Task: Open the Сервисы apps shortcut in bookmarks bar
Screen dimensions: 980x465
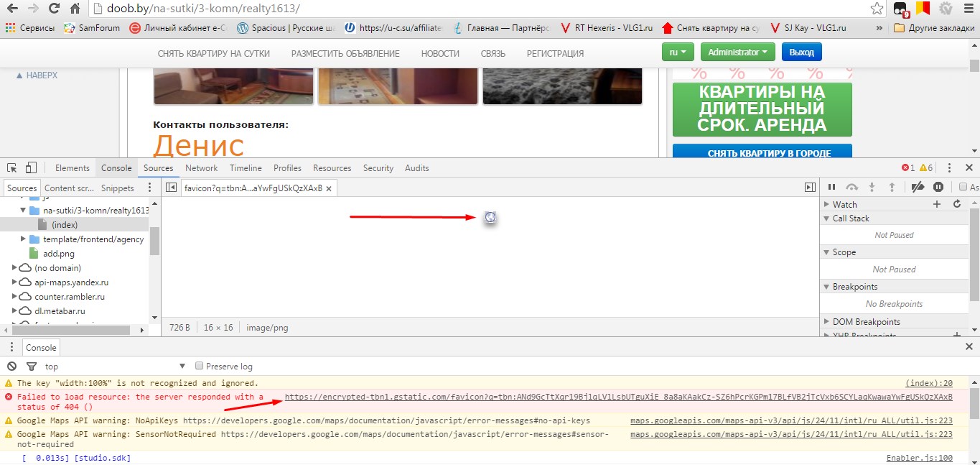Action: pos(32,28)
